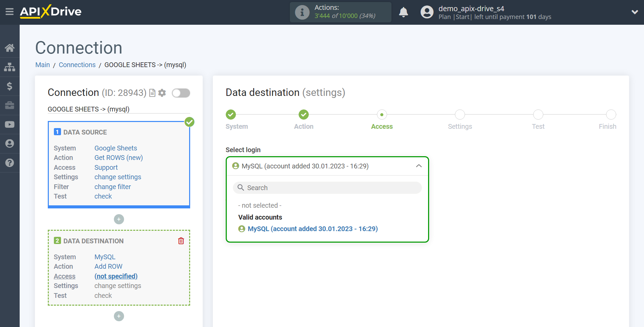Click the change filter link

coord(113,187)
